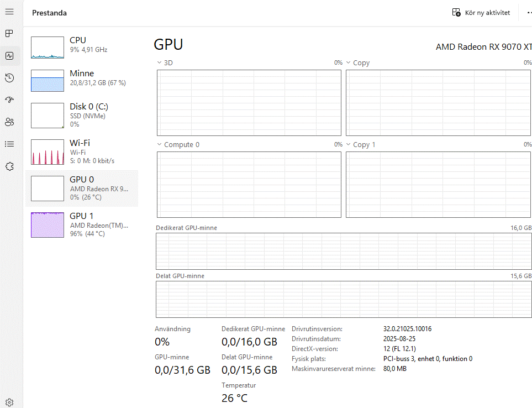Image resolution: width=532 pixels, height=408 pixels.
Task: Open the Copy graph dropdown chevron
Action: [x=349, y=63]
